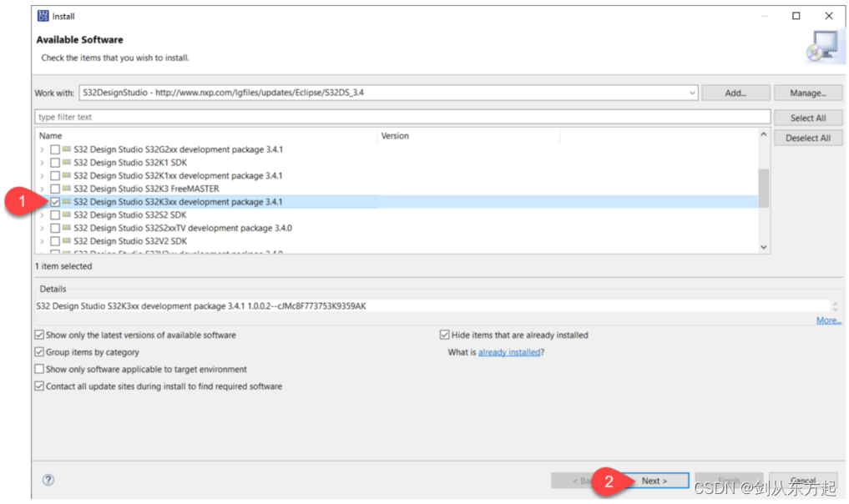
Task: Click the Add... button
Action: tap(735, 93)
